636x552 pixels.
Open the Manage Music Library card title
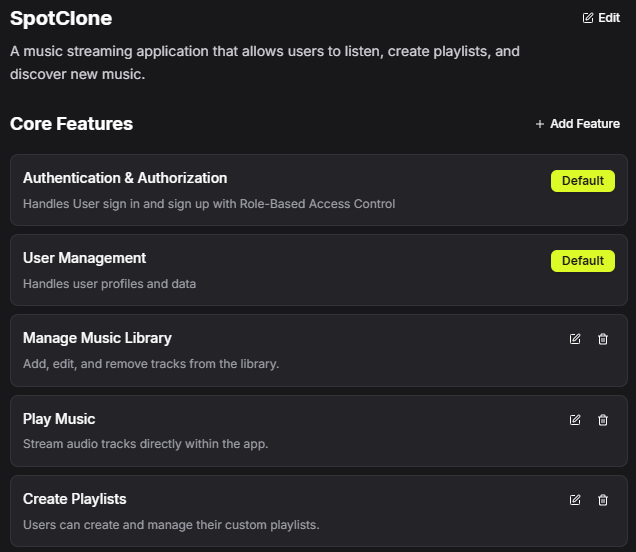97,338
